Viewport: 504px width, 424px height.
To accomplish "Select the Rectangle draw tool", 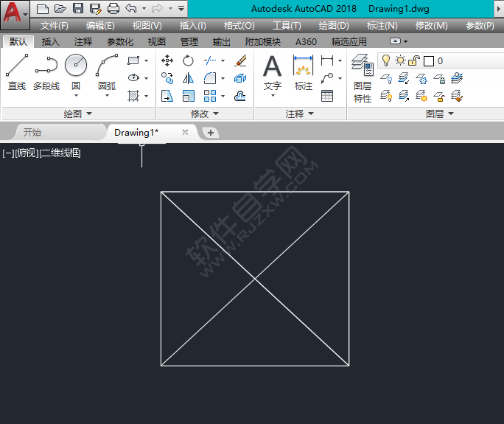I will pos(133,60).
